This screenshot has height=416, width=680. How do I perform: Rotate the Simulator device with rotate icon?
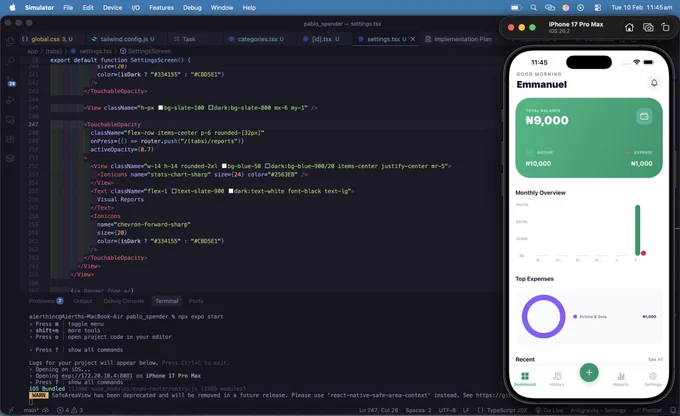666,27
